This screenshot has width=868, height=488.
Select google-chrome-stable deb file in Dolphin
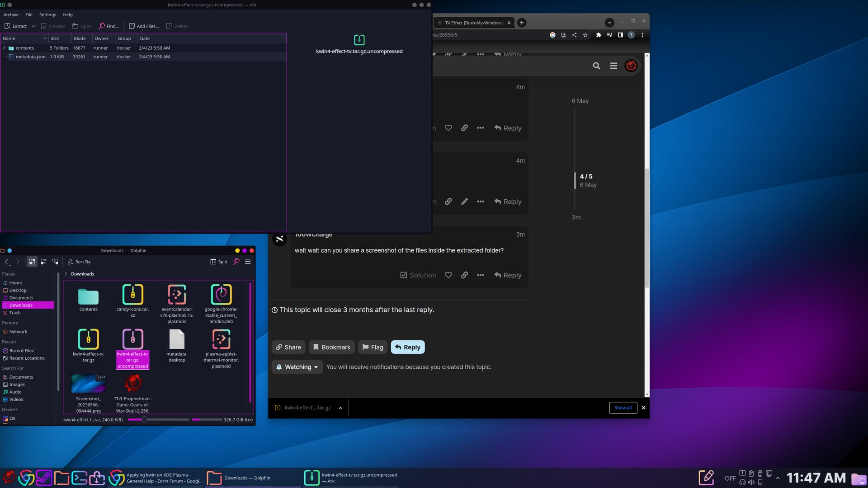coord(221,303)
